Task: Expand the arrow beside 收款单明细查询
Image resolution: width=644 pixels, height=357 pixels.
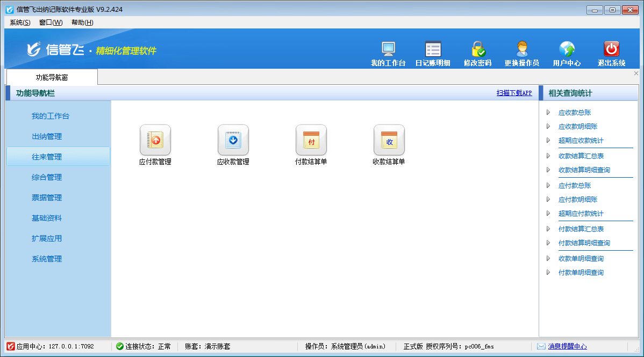Action: tap(548, 258)
